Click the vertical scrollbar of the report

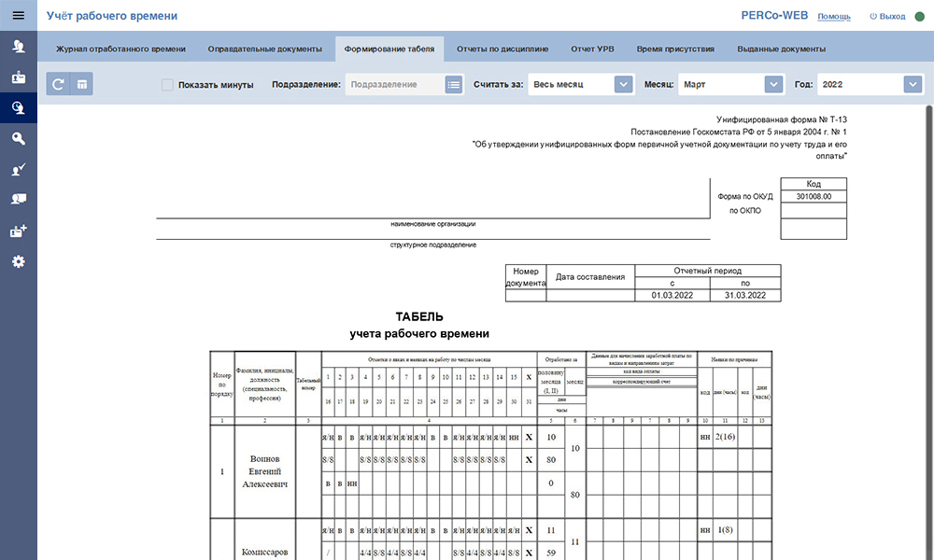tap(929, 332)
